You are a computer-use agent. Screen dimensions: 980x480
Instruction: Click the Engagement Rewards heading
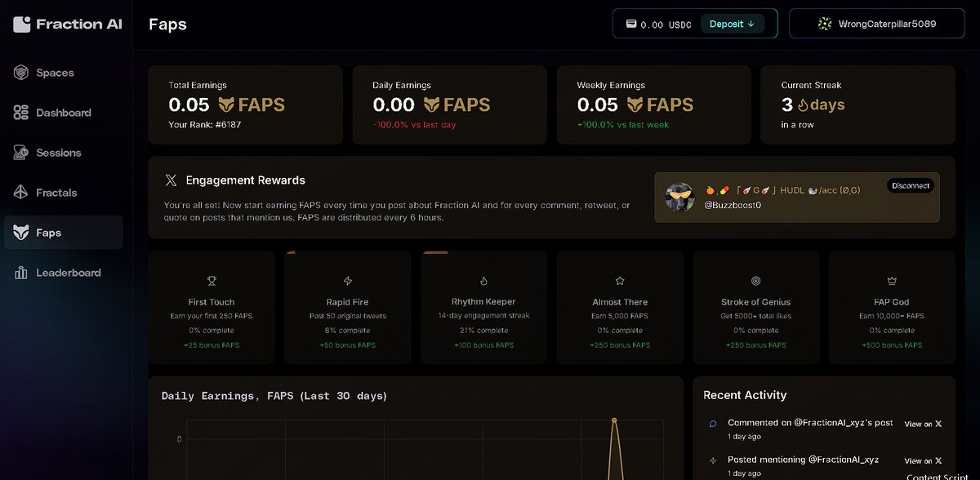tap(246, 180)
